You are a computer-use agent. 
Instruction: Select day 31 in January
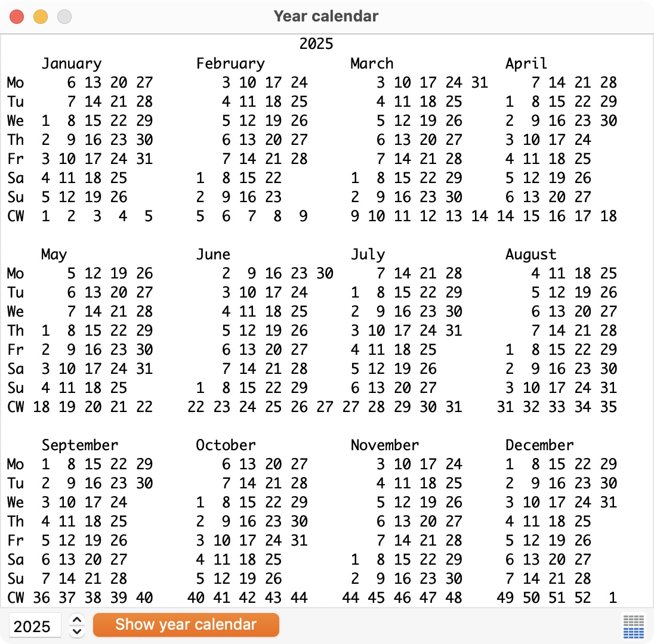144,159
